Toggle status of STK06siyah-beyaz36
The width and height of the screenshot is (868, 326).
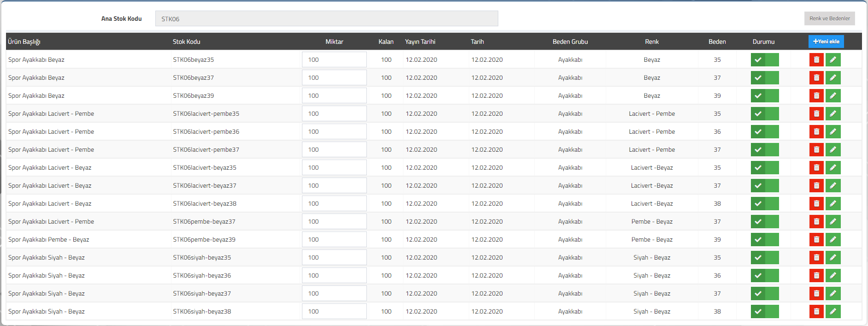click(765, 276)
